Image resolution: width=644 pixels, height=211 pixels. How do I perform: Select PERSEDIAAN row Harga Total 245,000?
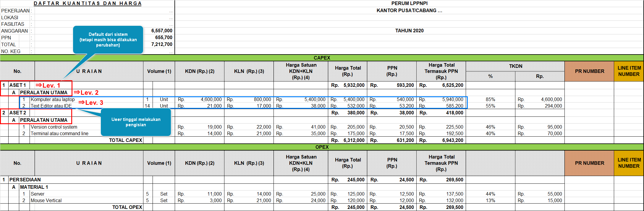click(x=356, y=180)
